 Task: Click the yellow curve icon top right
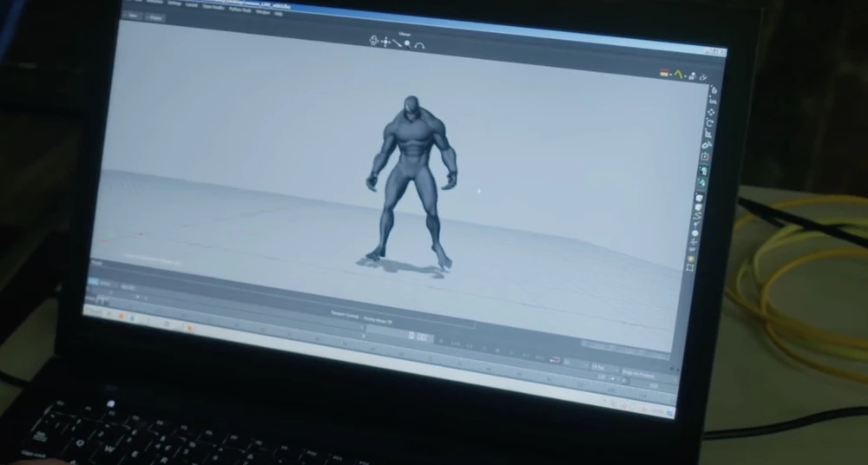[x=680, y=75]
